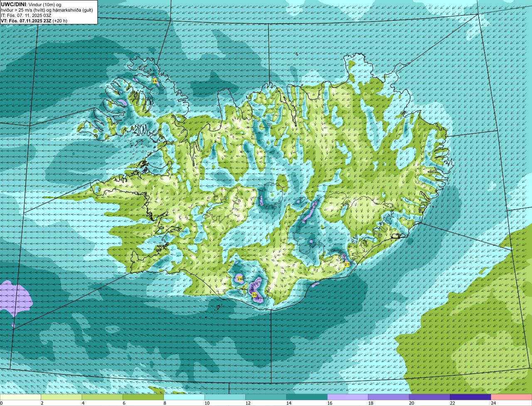Click the legend scale value 2
The height and width of the screenshot is (406, 532).
[x=42, y=403]
